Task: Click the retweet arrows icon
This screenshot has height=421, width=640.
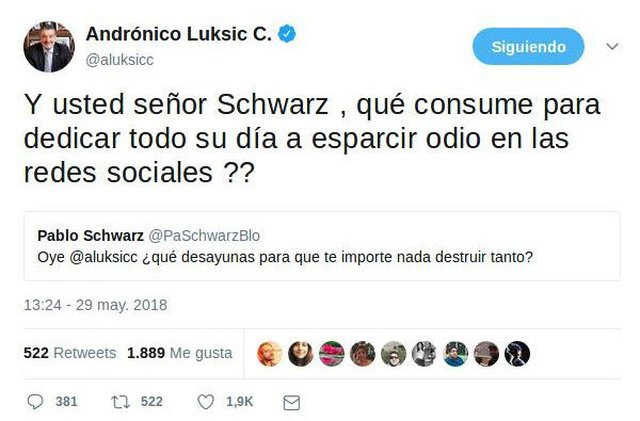Action: click(120, 402)
